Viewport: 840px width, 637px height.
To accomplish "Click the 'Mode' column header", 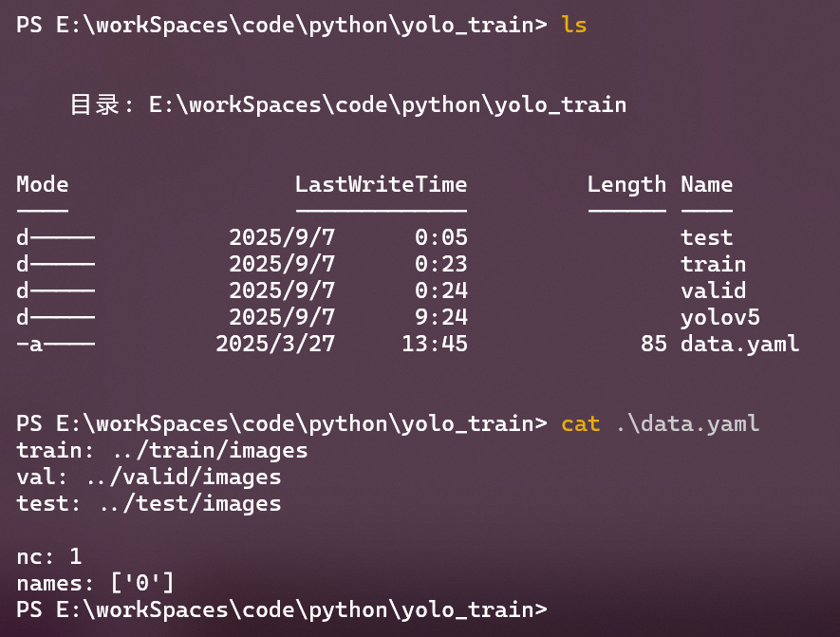I will pyautogui.click(x=43, y=184).
